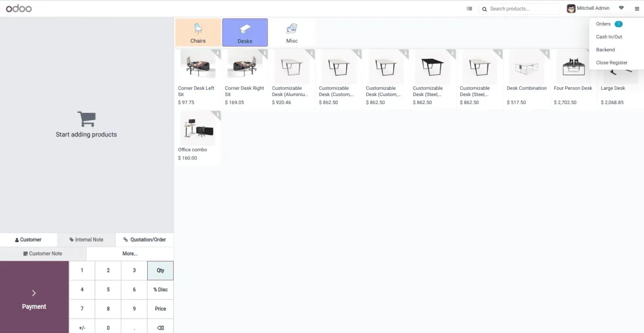
Task: Click numpad key 9
Action: 135,309
